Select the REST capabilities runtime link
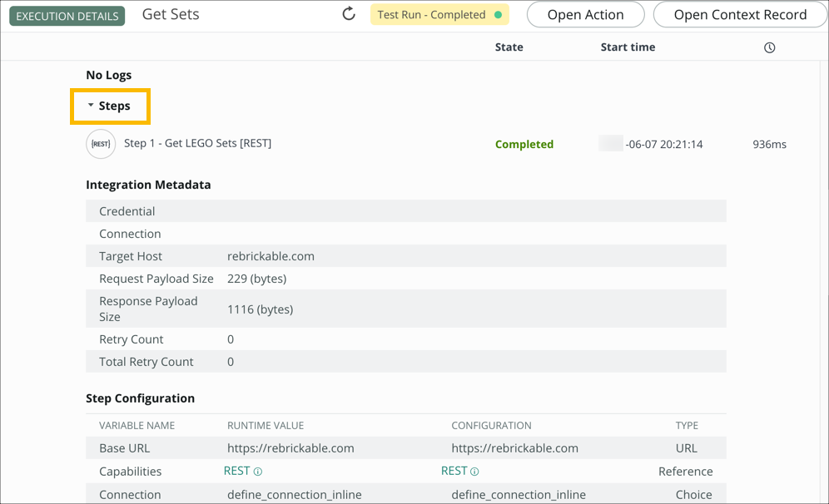The height and width of the screenshot is (504, 829). 236,471
